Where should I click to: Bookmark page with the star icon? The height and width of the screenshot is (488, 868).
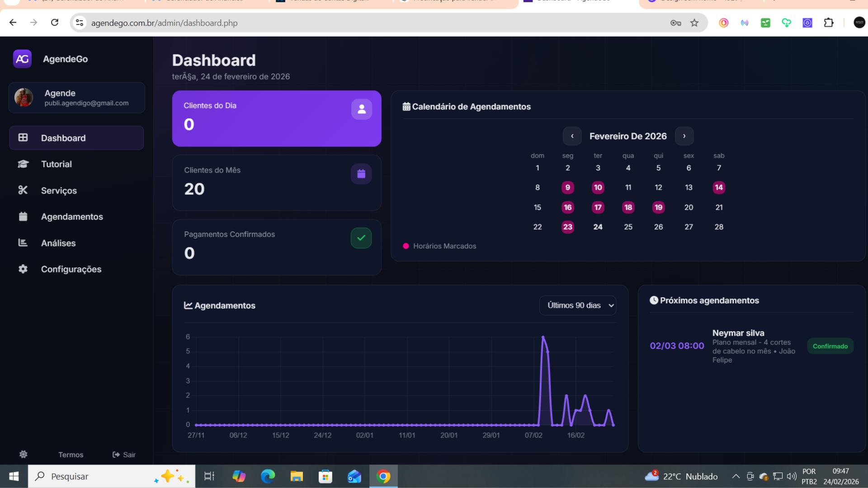pos(694,23)
